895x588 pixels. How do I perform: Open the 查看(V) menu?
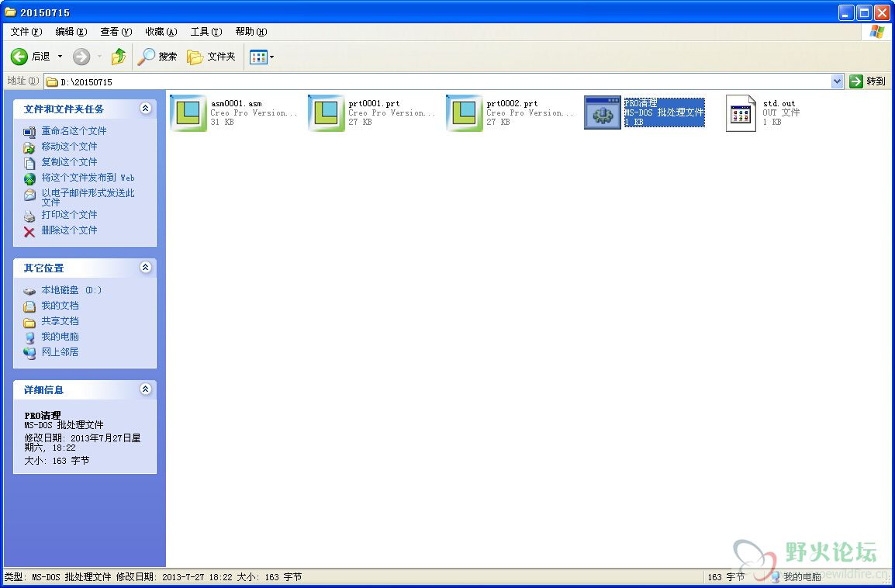coord(116,32)
